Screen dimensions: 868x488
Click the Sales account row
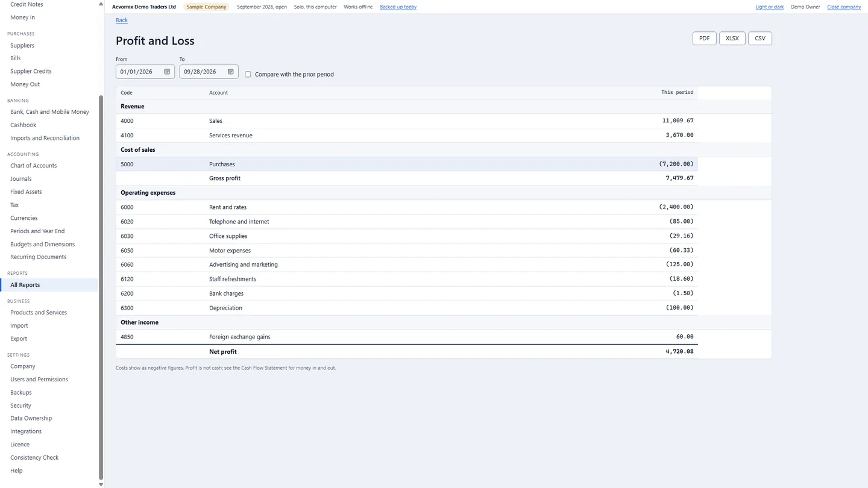click(x=407, y=121)
